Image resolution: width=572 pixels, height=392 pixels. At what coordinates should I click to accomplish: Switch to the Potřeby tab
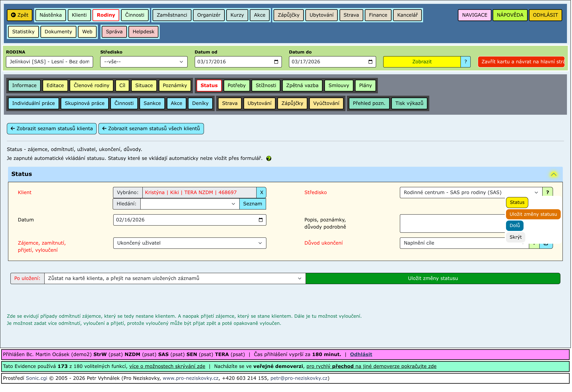tap(236, 85)
